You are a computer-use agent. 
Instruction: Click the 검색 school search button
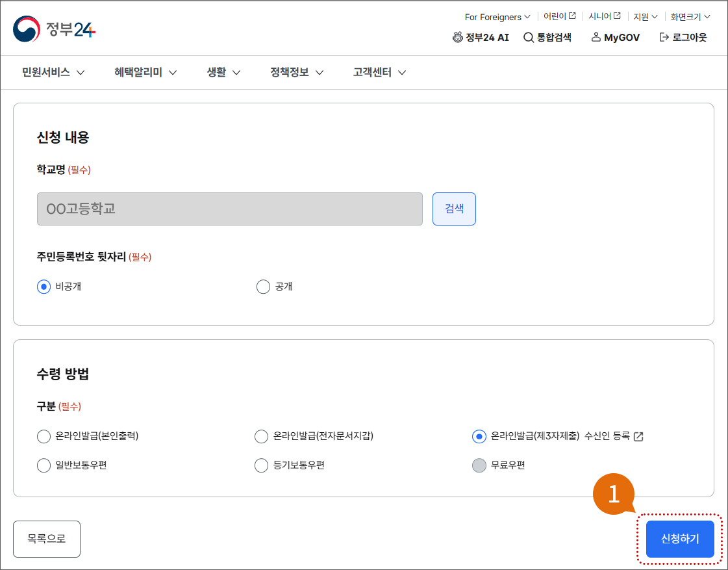click(x=454, y=209)
